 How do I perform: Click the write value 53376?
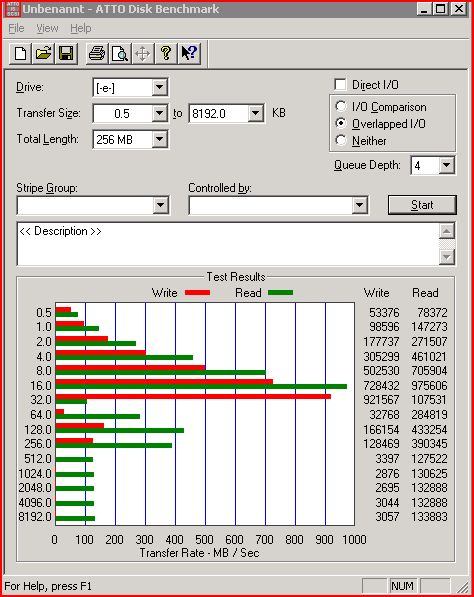pyautogui.click(x=384, y=313)
